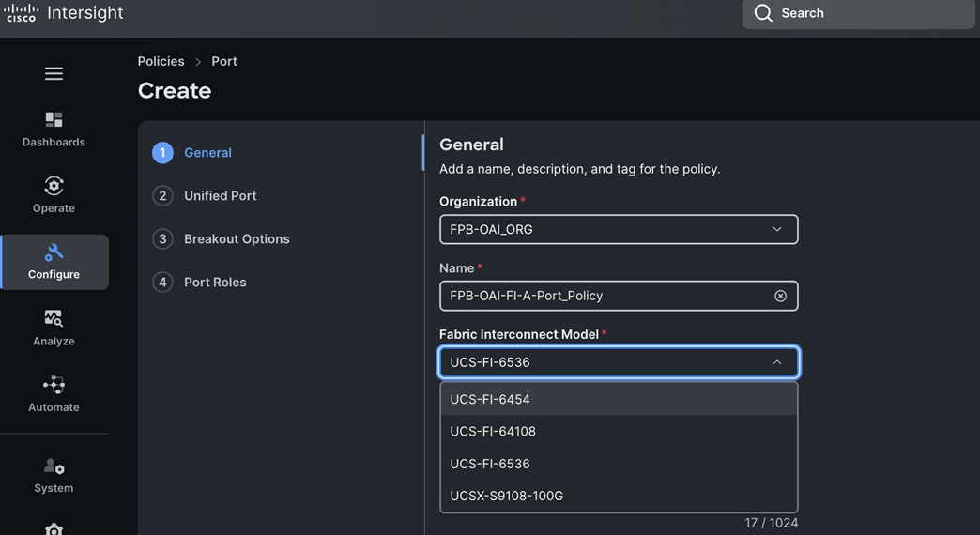
Task: Choose UCS-FI-6536 from the list
Action: pyautogui.click(x=619, y=464)
